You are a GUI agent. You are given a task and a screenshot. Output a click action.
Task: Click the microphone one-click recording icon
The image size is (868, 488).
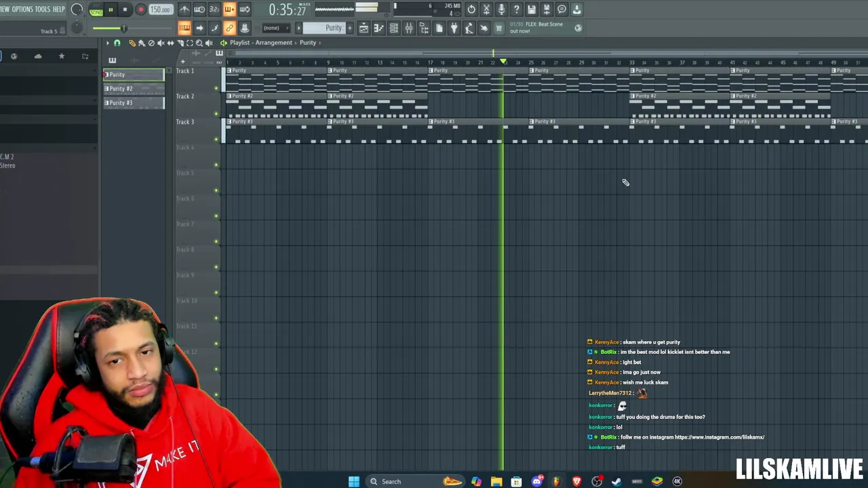point(501,9)
